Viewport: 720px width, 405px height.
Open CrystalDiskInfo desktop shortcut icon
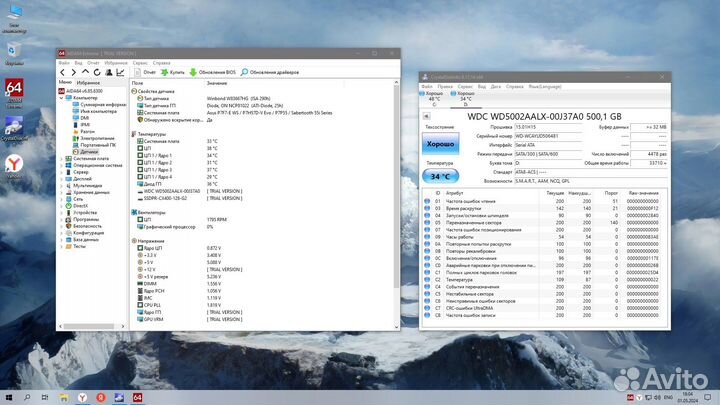click(x=14, y=128)
